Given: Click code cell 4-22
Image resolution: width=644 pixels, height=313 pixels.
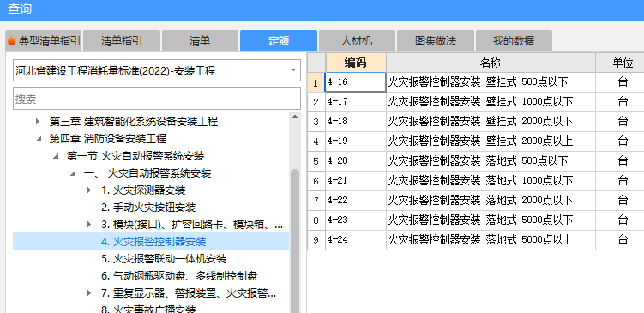Looking at the screenshot, I should [356, 201].
